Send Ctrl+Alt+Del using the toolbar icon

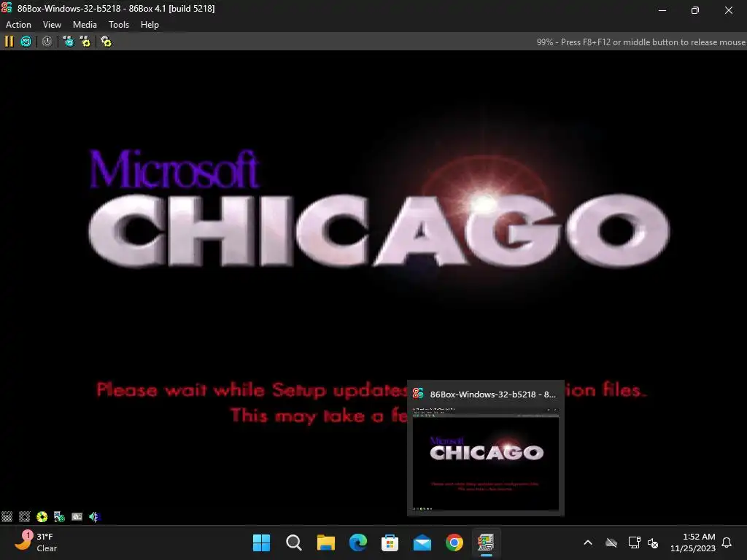tap(69, 42)
